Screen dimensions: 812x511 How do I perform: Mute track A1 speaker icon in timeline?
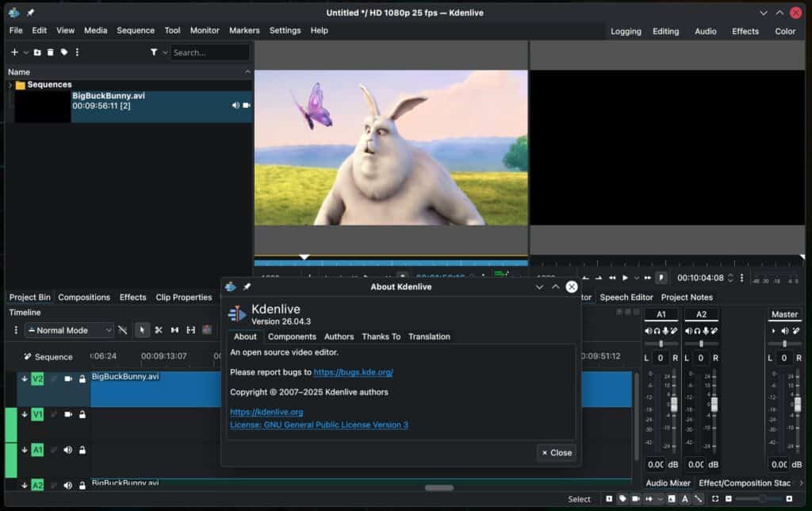pos(68,450)
